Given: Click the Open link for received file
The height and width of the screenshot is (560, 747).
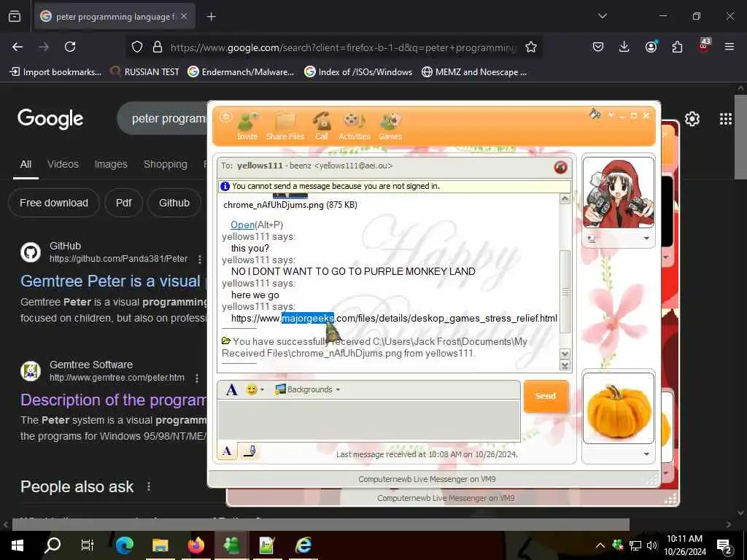Looking at the screenshot, I should click(242, 225).
